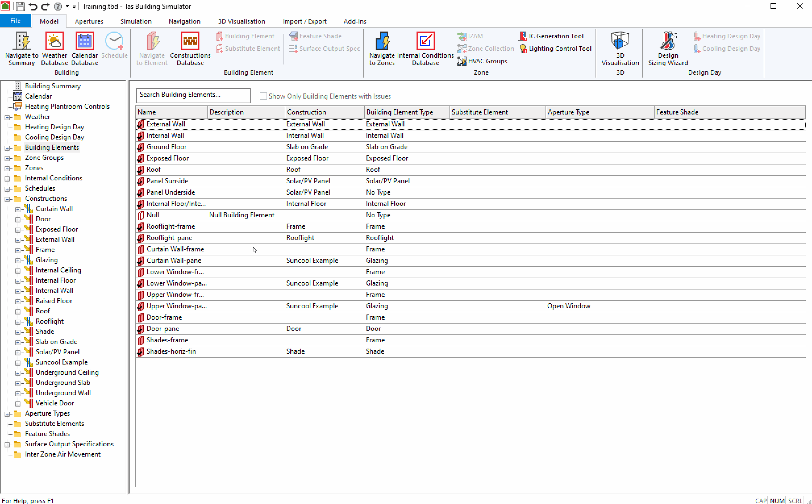Select the External Wall construction tree item
This screenshot has height=504, width=812.
pos(53,239)
